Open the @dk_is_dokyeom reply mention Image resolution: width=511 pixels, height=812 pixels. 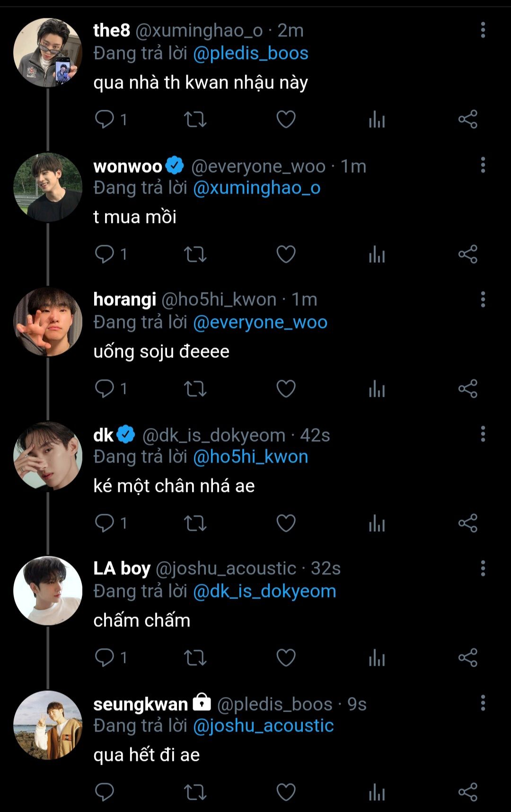[264, 591]
